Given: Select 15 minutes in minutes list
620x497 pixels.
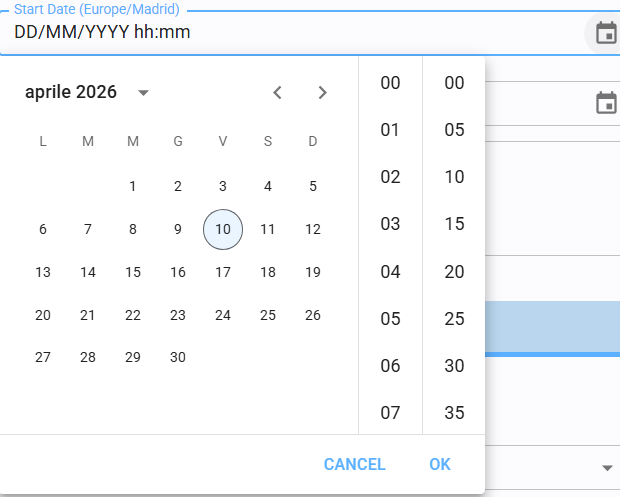Looking at the screenshot, I should pos(454,224).
